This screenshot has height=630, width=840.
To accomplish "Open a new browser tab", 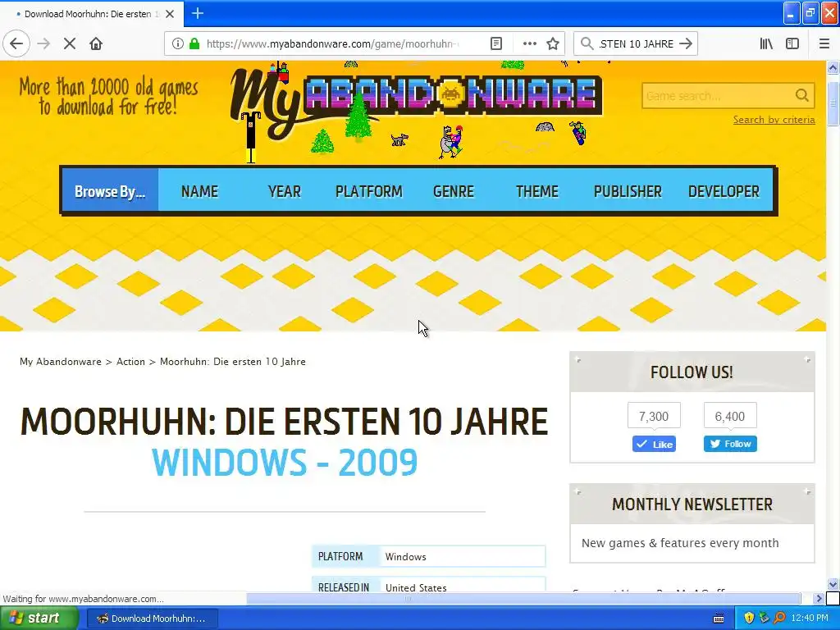I will [198, 13].
